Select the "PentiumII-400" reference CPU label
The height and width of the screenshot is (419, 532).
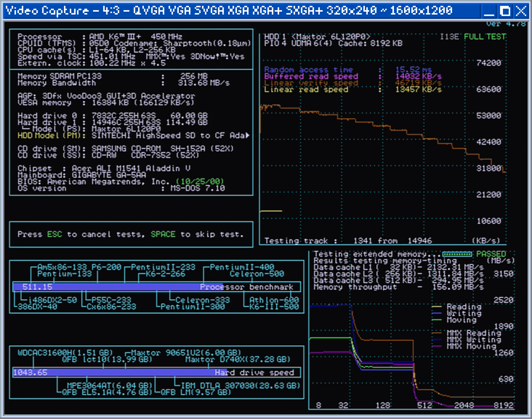coord(242,267)
